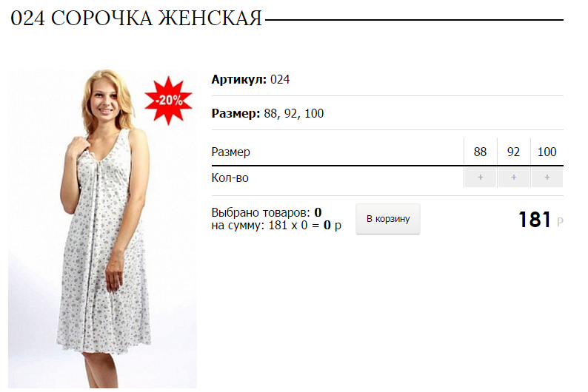Select the 92 size column header
Image resolution: width=588 pixels, height=392 pixels.
coord(513,152)
